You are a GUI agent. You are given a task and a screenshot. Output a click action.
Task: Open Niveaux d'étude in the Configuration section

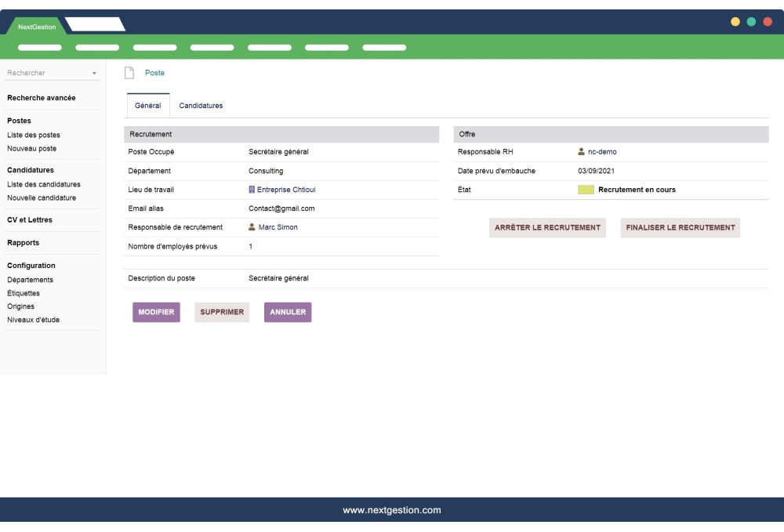point(32,320)
